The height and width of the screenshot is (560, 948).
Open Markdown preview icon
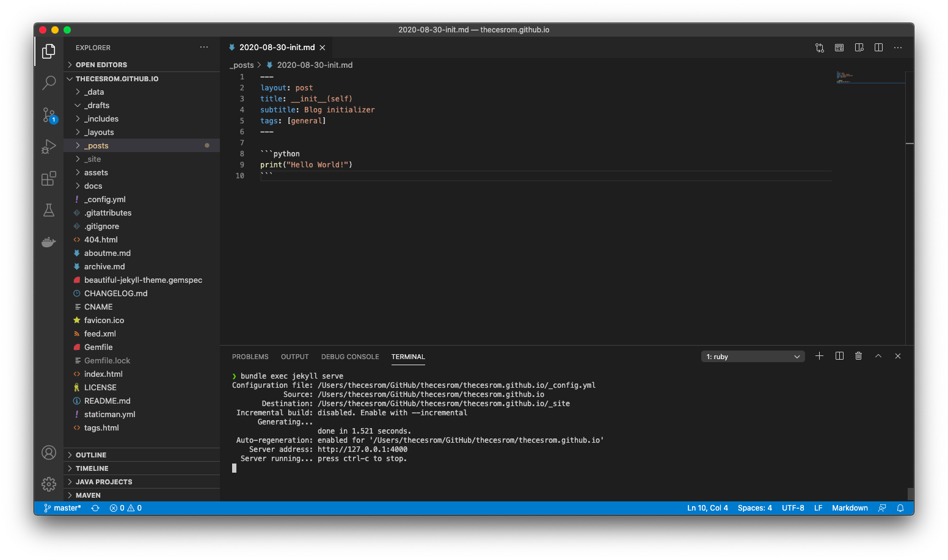(839, 48)
